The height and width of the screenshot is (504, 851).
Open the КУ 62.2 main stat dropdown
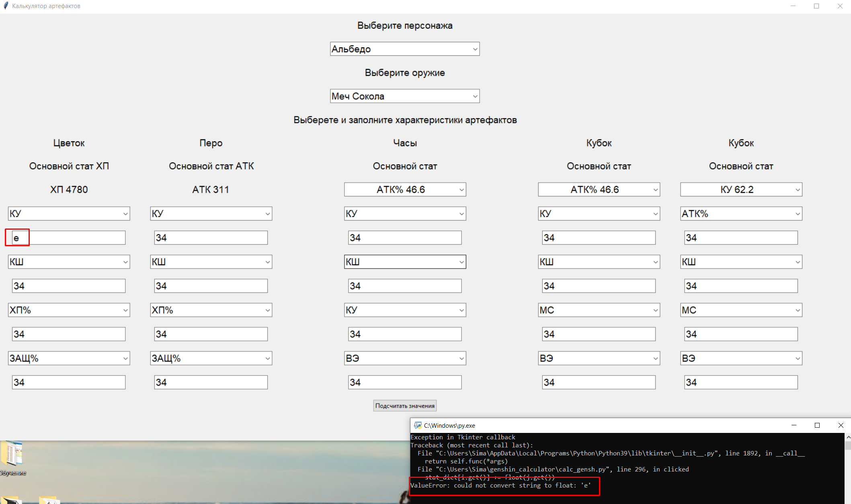[x=740, y=189]
